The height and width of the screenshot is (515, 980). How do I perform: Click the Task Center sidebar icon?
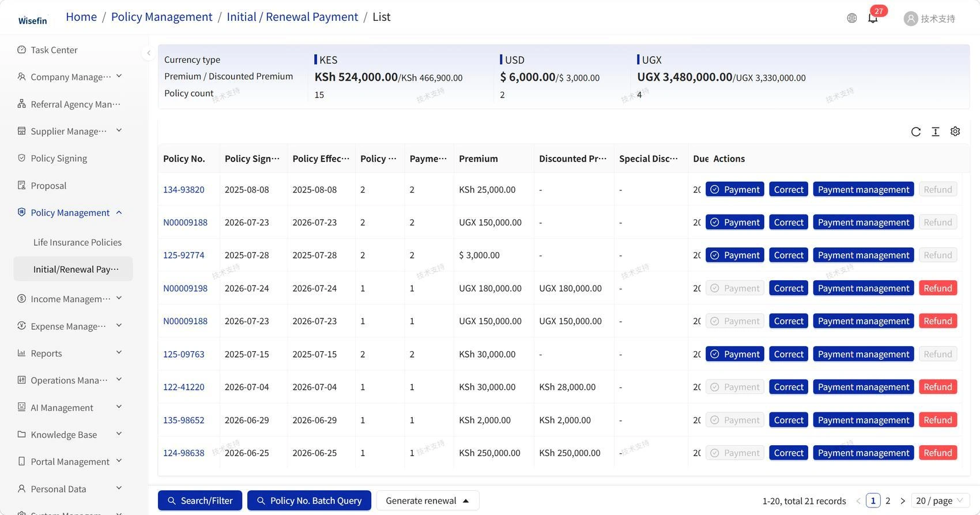(x=21, y=50)
